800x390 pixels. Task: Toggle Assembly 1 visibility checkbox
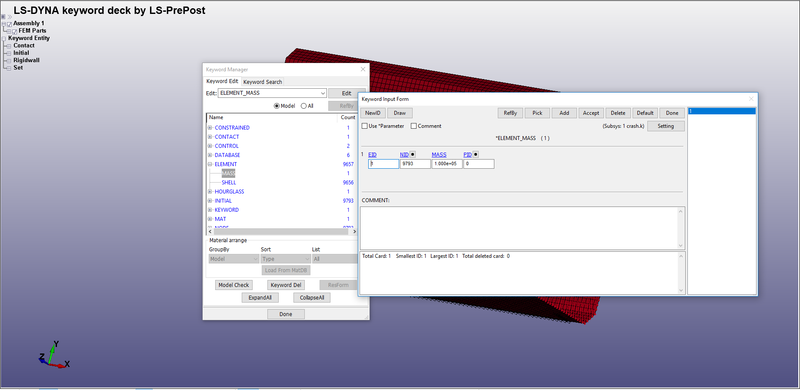coord(10,24)
